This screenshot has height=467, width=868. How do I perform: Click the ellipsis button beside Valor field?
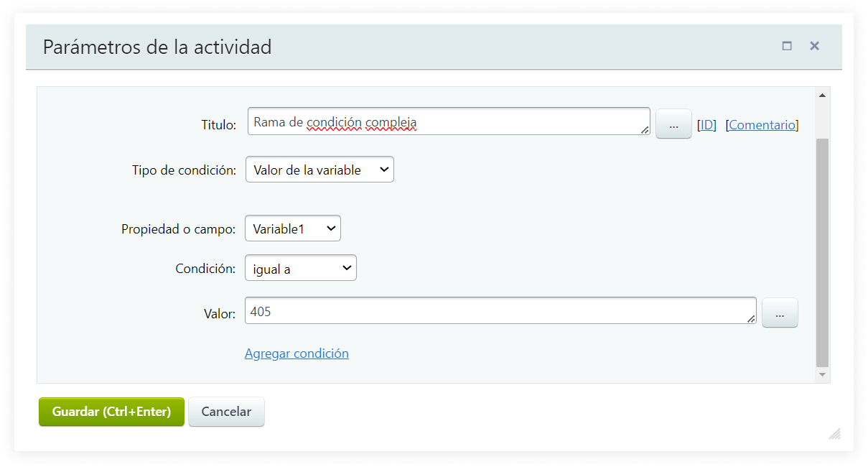point(780,314)
